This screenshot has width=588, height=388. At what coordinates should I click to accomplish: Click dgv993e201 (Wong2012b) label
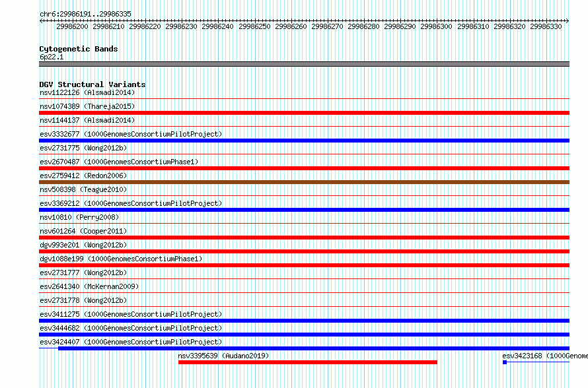[83, 245]
